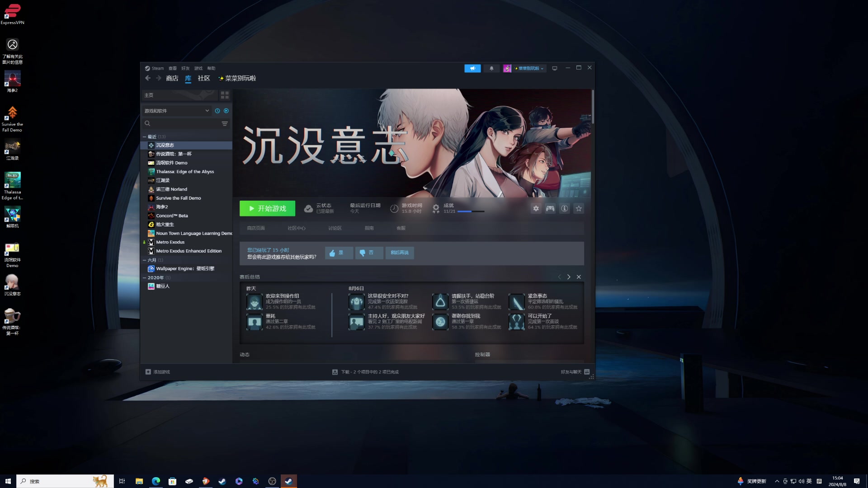Select 传说酒馆: 第一杯 in library list
Viewport: 868px width, 488px height.
click(187, 154)
